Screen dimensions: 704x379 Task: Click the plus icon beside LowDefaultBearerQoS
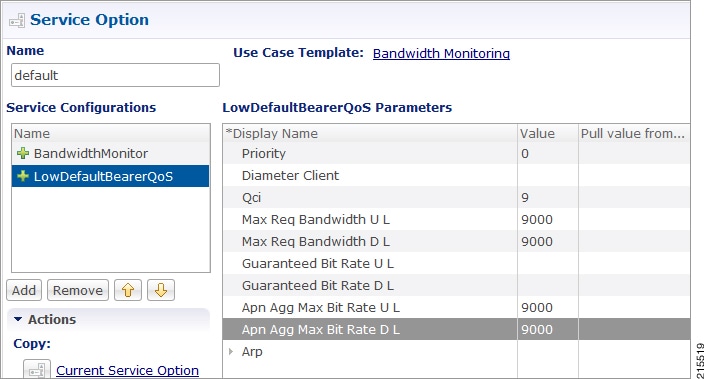click(22, 176)
